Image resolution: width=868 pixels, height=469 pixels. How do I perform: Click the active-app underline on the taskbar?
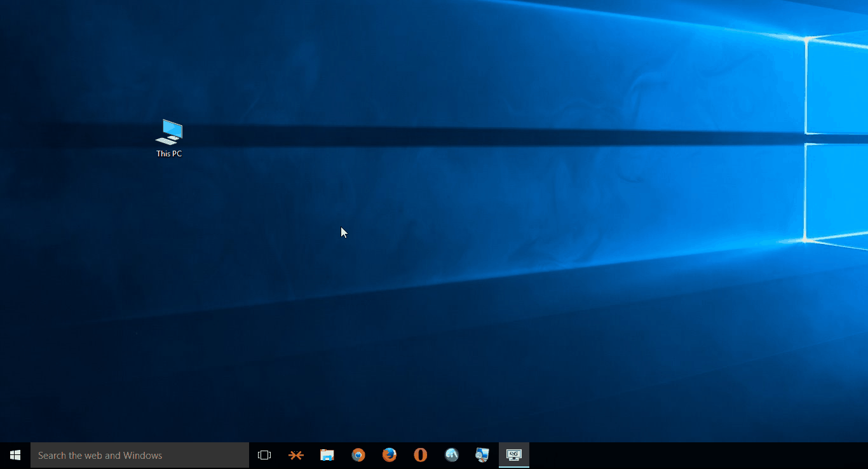click(x=514, y=466)
